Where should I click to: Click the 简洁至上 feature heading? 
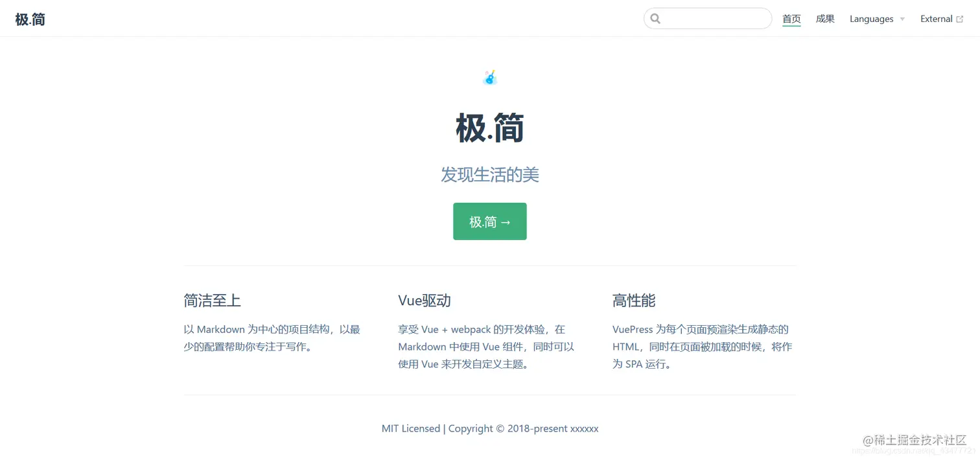pyautogui.click(x=213, y=301)
